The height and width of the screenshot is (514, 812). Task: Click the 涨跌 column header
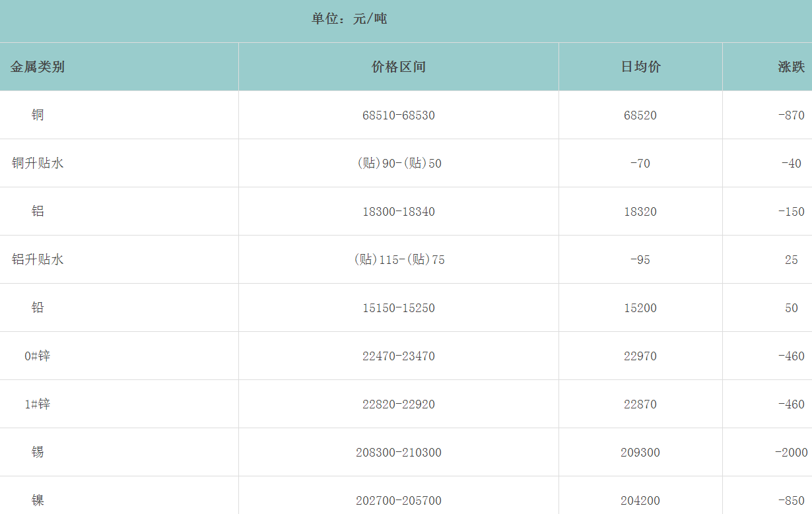click(x=791, y=67)
